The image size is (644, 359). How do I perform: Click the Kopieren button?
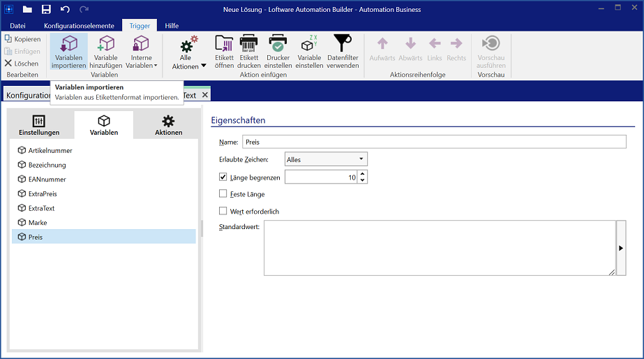(x=22, y=39)
